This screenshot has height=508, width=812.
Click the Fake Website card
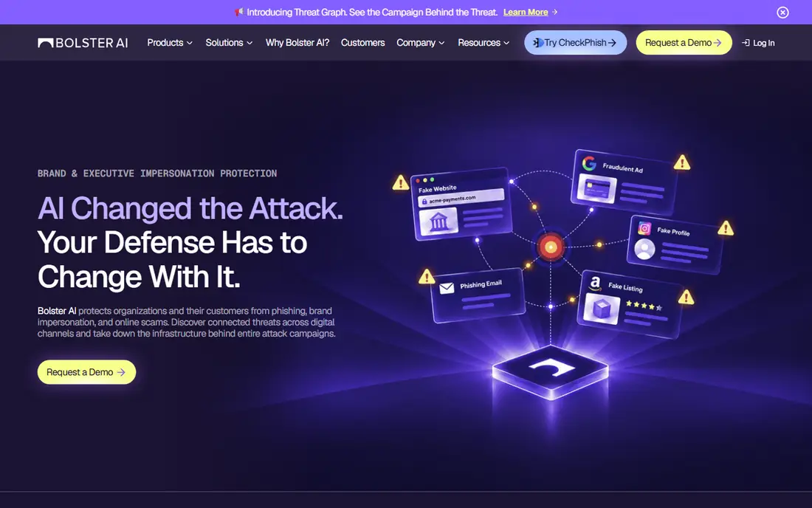(x=461, y=205)
